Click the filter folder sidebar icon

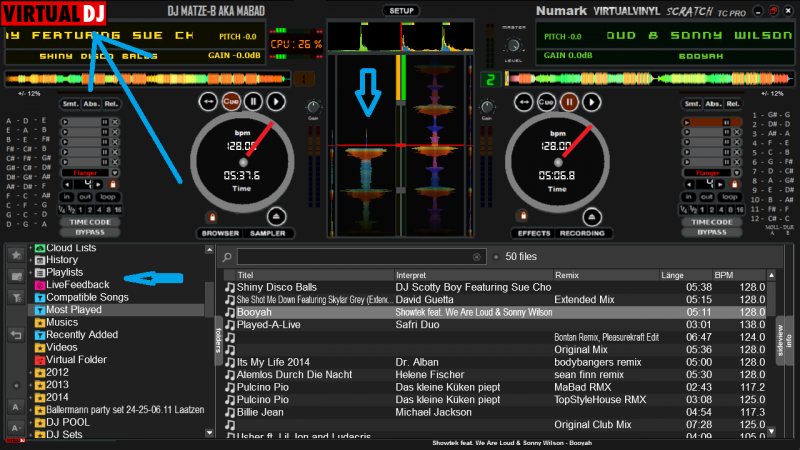point(16,297)
